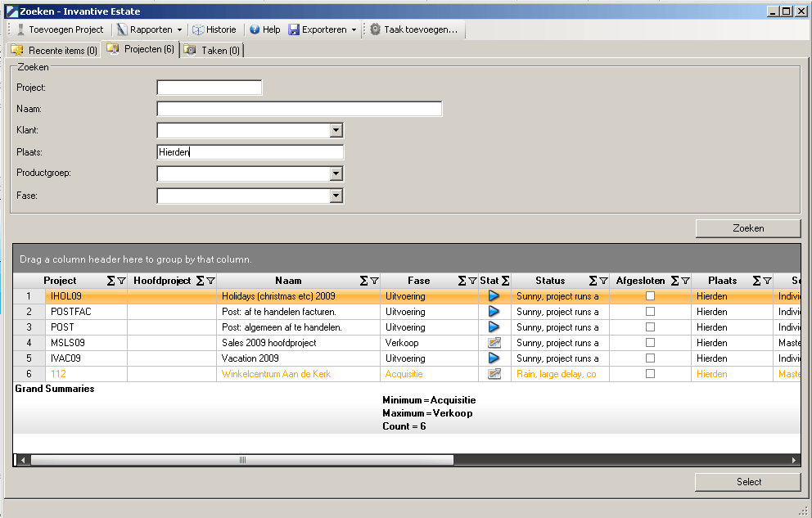Click the Exporteren save icon
The height and width of the screenshot is (518, 812).
[294, 29]
